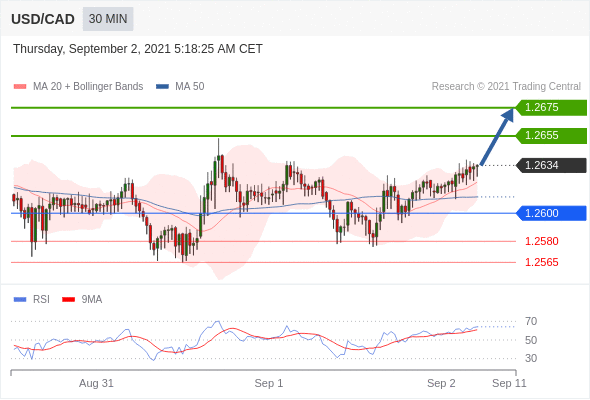Click the blue upward forecast arrow
This screenshot has width=590, height=400.
click(x=497, y=137)
